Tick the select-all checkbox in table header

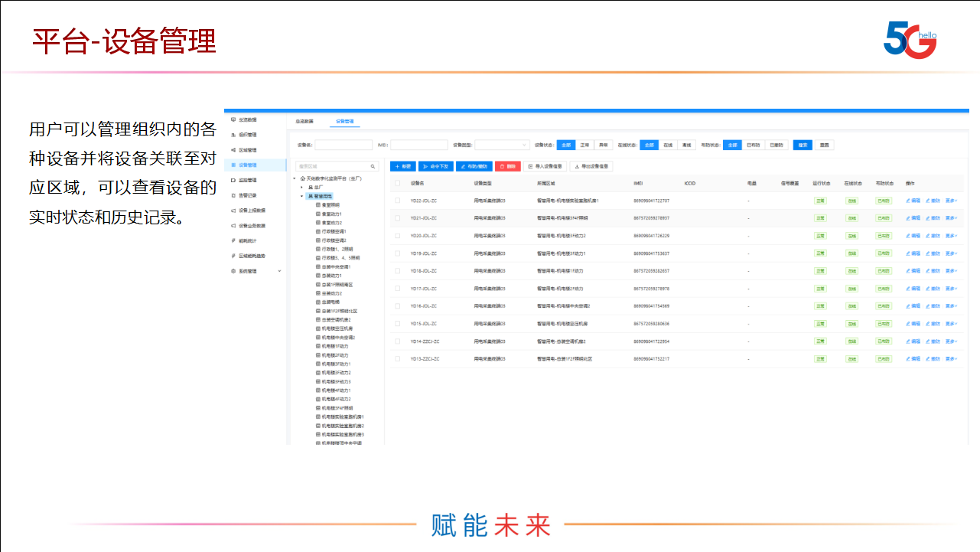click(397, 183)
